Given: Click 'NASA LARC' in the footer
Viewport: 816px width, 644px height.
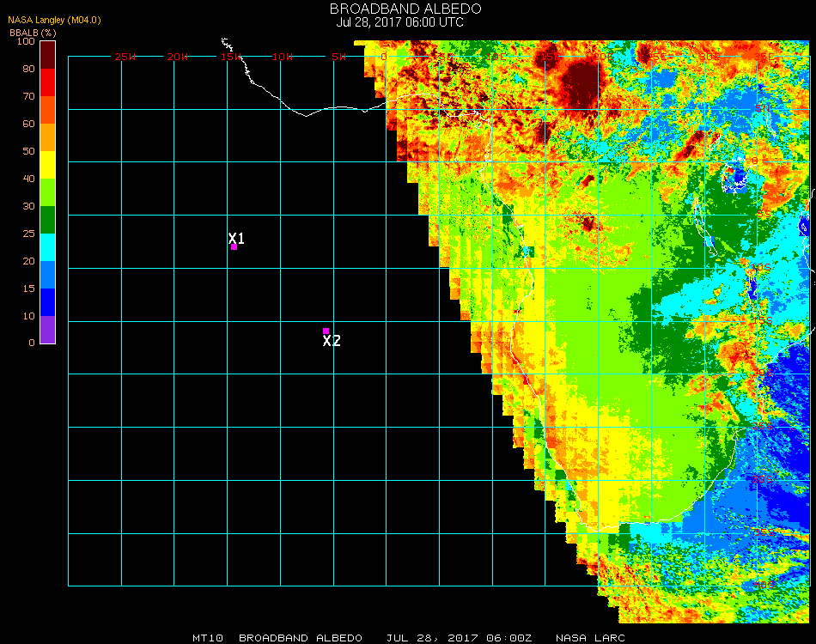Looking at the screenshot, I should (x=590, y=638).
